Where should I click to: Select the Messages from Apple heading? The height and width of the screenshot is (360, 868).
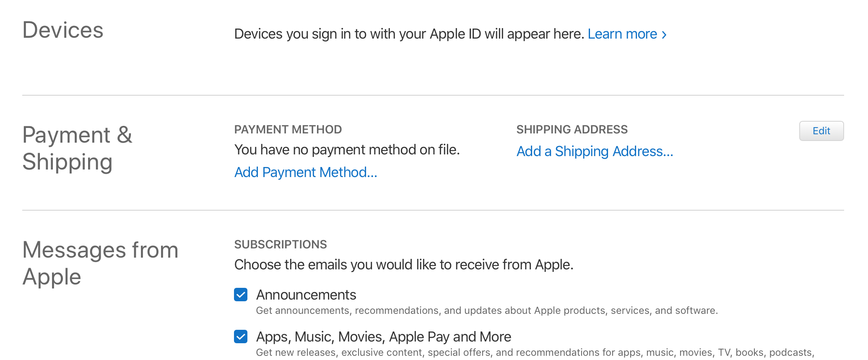(101, 263)
